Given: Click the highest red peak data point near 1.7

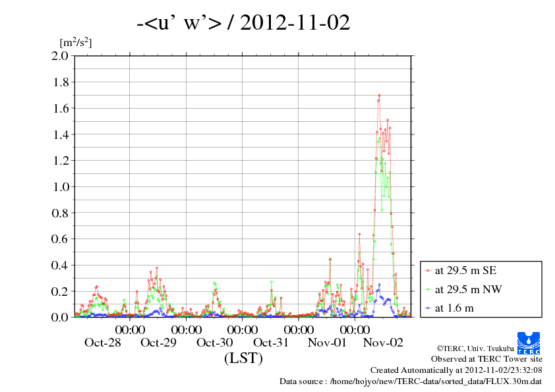Looking at the screenshot, I should [379, 96].
